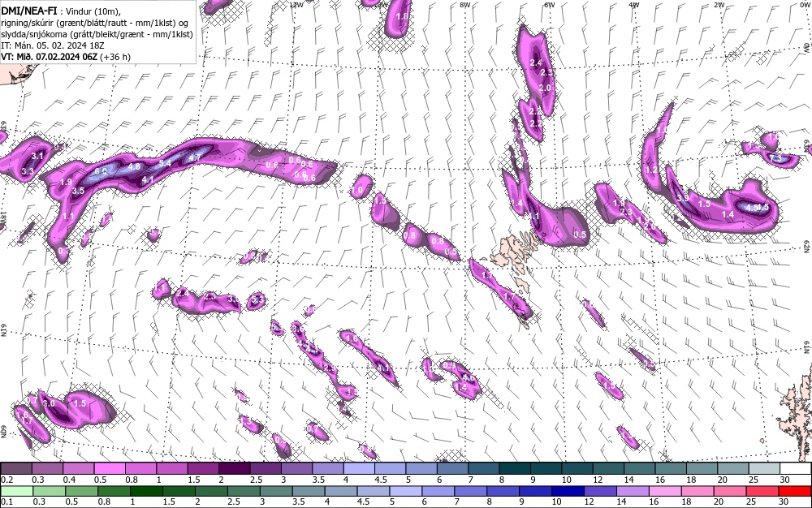Click the '4.8' precipitation value on the map
The width and height of the screenshot is (812, 508).
pyautogui.click(x=134, y=166)
